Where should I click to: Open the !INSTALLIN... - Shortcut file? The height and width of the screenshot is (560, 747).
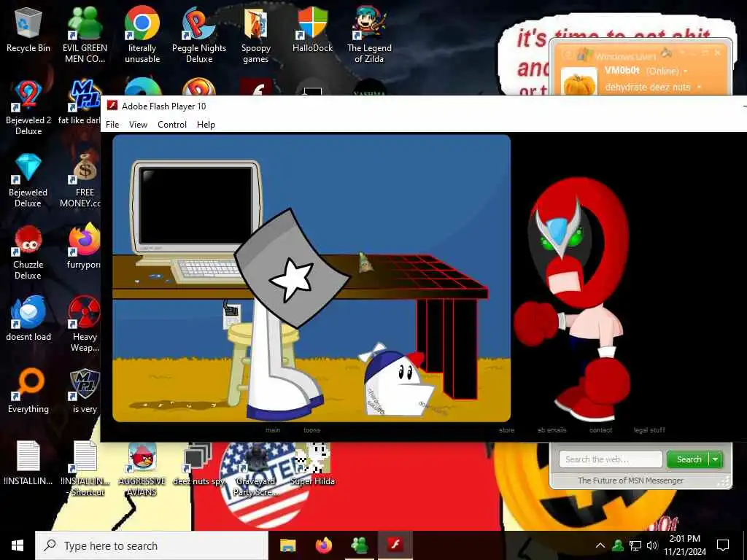click(85, 469)
